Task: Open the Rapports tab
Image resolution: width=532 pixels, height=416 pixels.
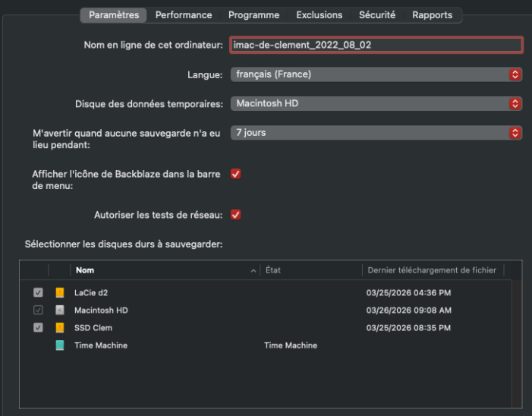Action: point(432,15)
